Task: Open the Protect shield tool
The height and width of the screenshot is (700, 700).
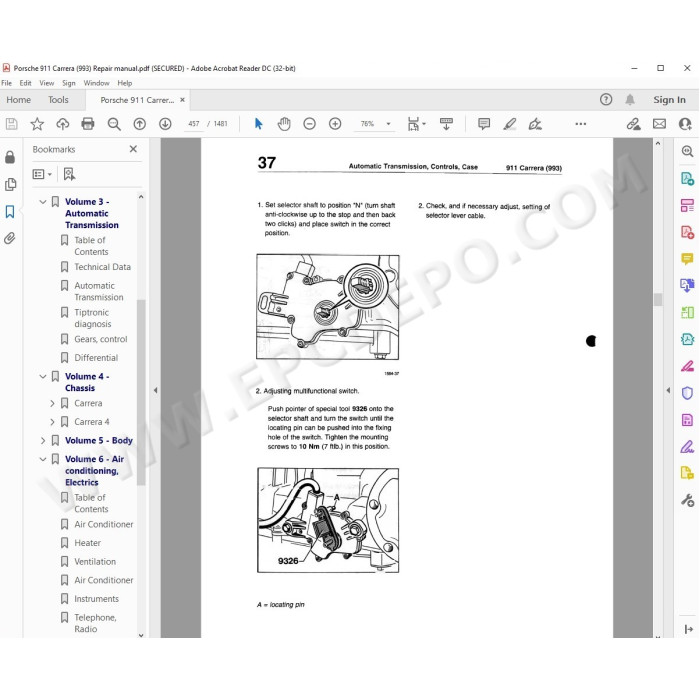Action: pos(687,393)
